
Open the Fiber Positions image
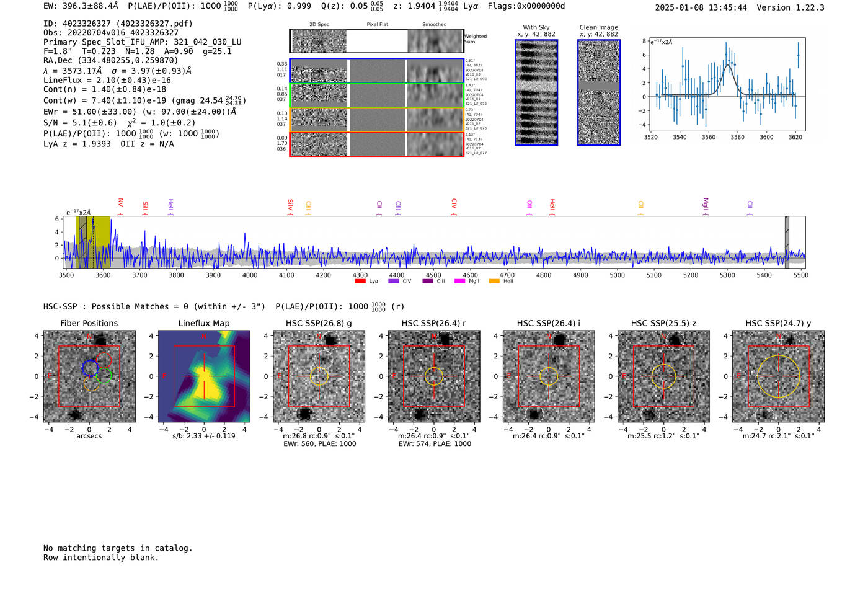89,376
